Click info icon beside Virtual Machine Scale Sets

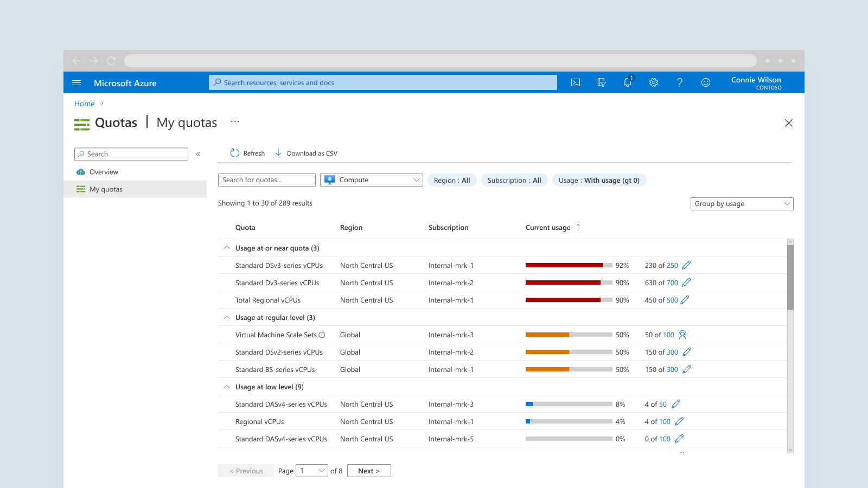(x=322, y=335)
